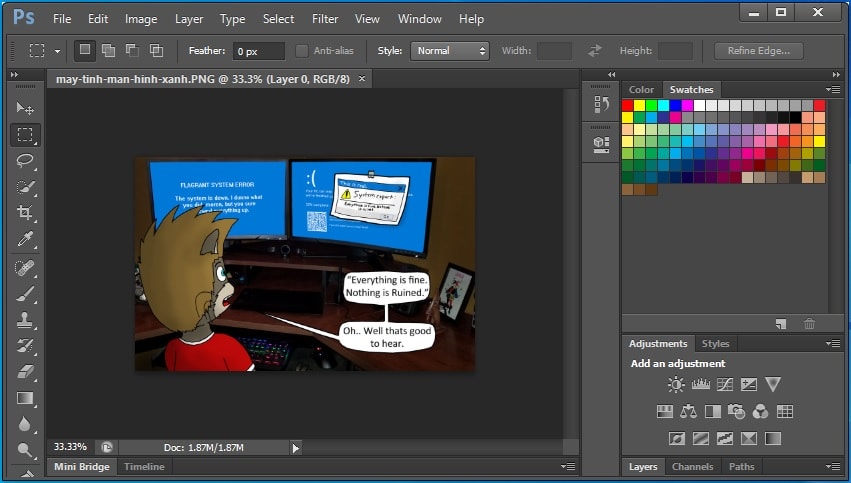Expand the status bar info arrow

[295, 448]
